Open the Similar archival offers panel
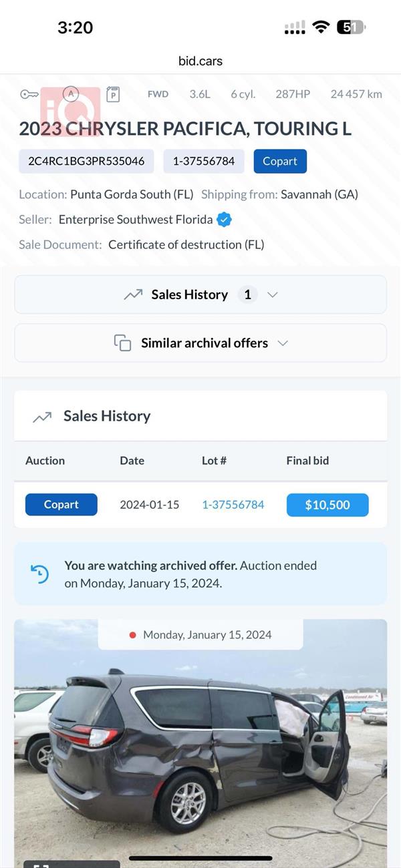The image size is (401, 868). point(200,343)
